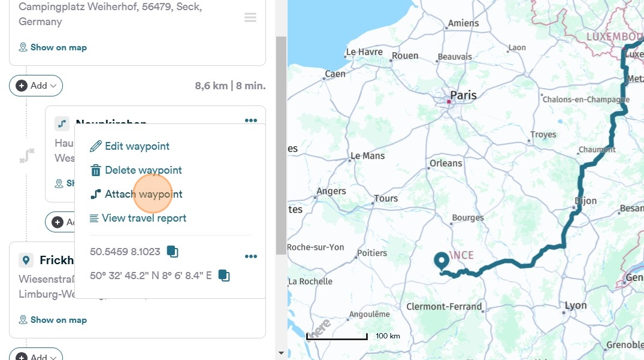Open three-dot menu for Frickhofen waypoint

(250, 256)
